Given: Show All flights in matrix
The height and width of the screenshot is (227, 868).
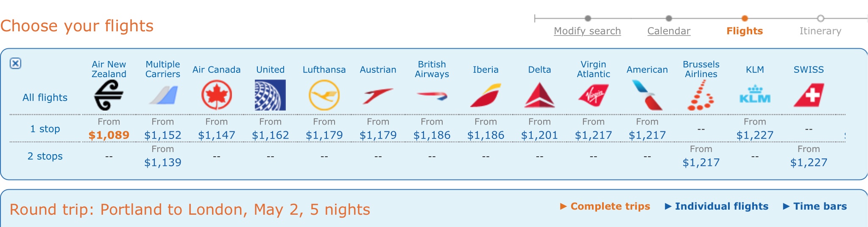Looking at the screenshot, I should (x=45, y=97).
